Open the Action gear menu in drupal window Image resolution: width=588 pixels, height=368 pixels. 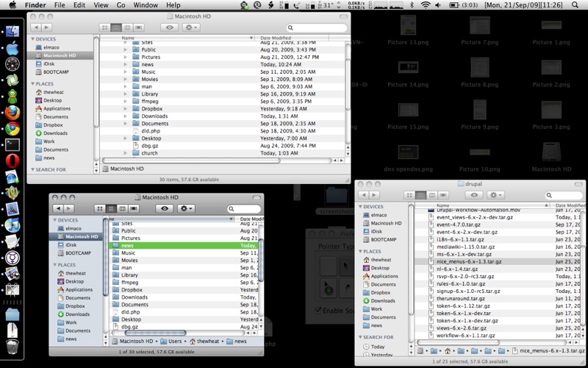click(x=495, y=195)
